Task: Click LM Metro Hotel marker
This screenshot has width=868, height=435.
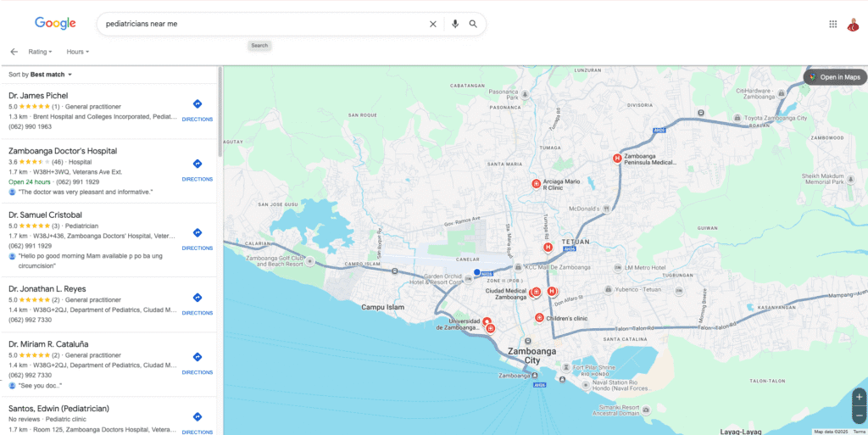Action: 618,268
